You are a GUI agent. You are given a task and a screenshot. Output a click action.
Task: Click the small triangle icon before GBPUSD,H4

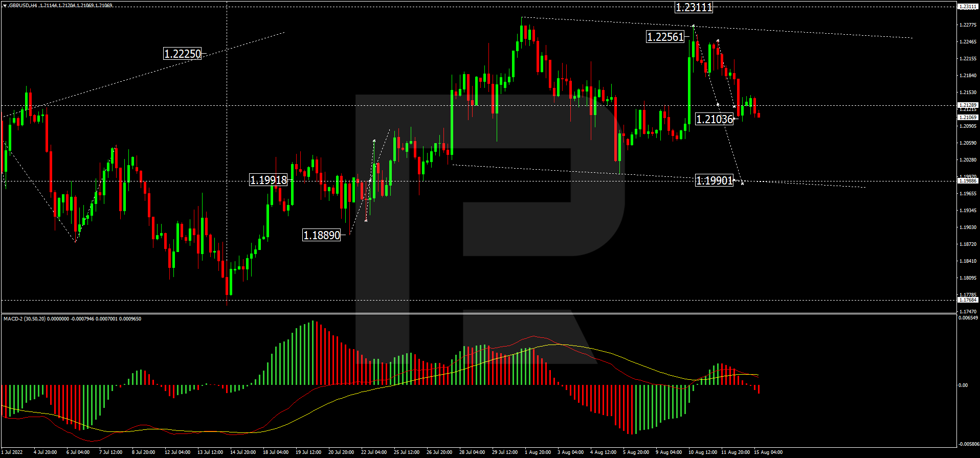(5, 6)
